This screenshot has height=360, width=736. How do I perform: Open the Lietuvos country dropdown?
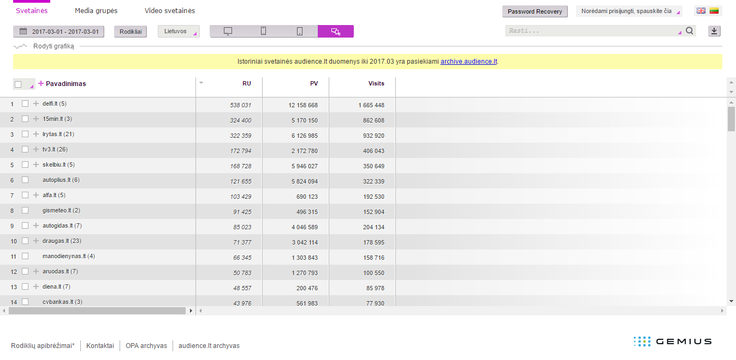pos(178,31)
